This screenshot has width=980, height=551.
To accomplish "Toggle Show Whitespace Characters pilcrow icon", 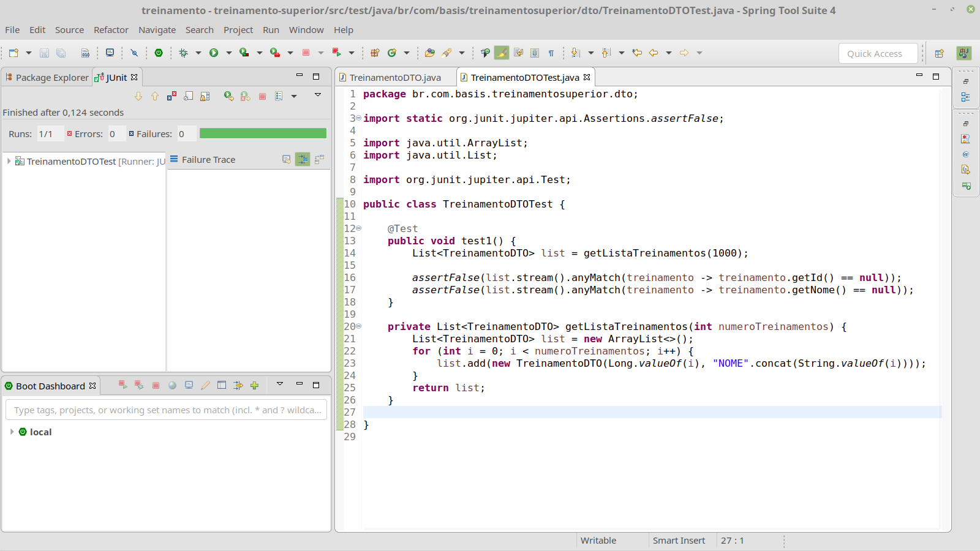I will 551,53.
